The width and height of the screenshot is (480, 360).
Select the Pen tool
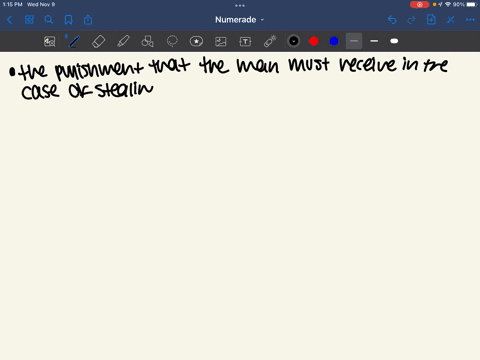click(74, 41)
